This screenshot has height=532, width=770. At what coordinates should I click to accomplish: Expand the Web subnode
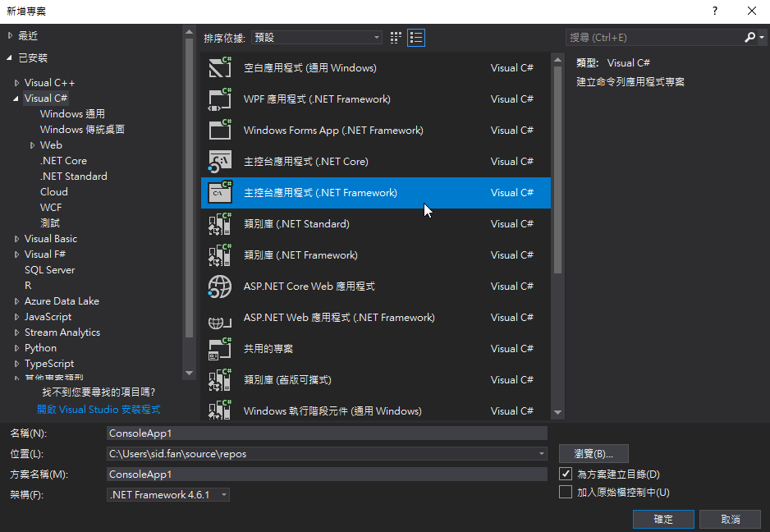(x=32, y=145)
